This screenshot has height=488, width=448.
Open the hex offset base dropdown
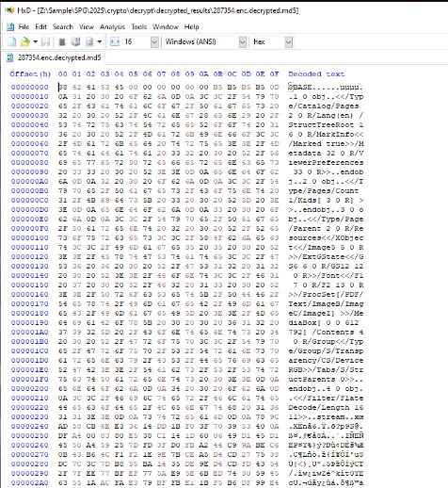coord(289,41)
